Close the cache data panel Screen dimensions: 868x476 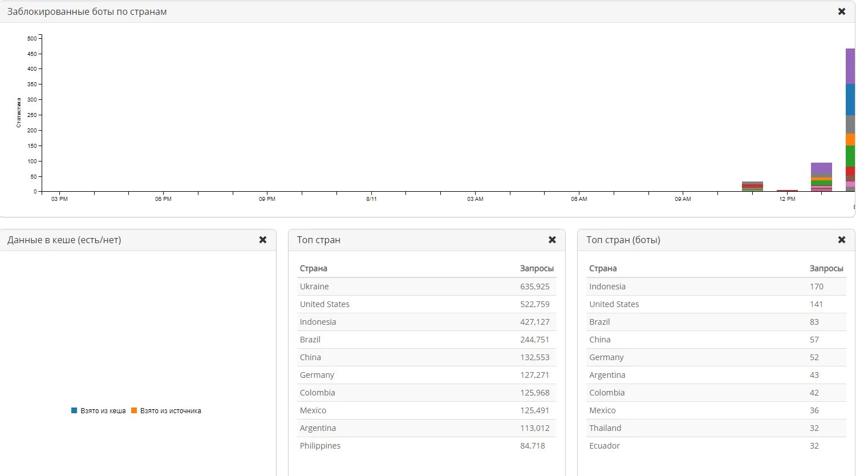pos(263,240)
